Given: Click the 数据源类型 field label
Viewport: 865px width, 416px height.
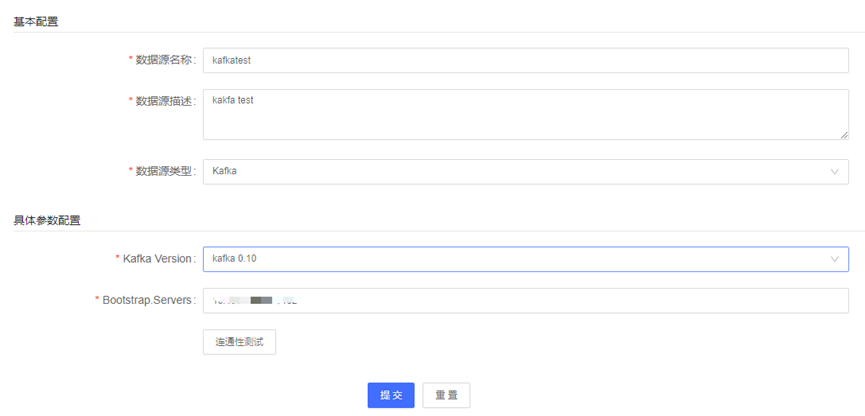Looking at the screenshot, I should coord(164,172).
